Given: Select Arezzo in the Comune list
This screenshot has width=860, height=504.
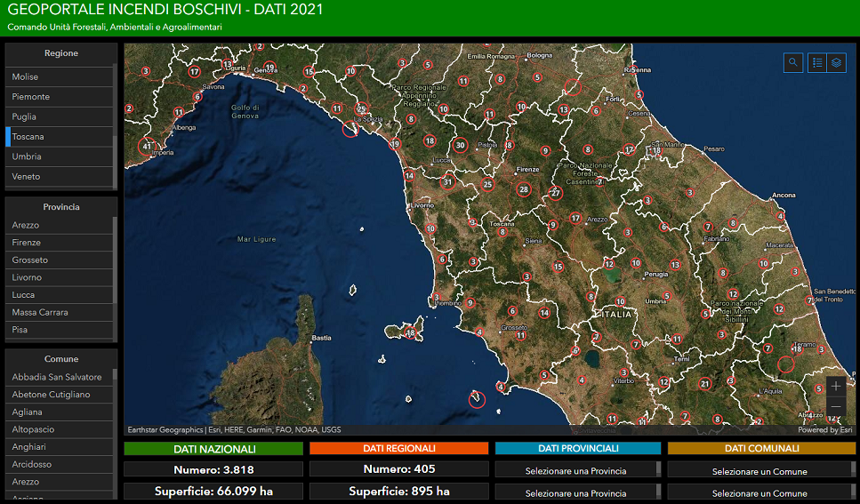Looking at the screenshot, I should coord(60,482).
